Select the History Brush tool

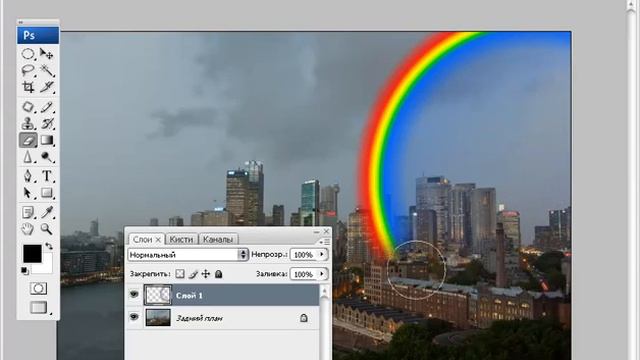[47, 123]
